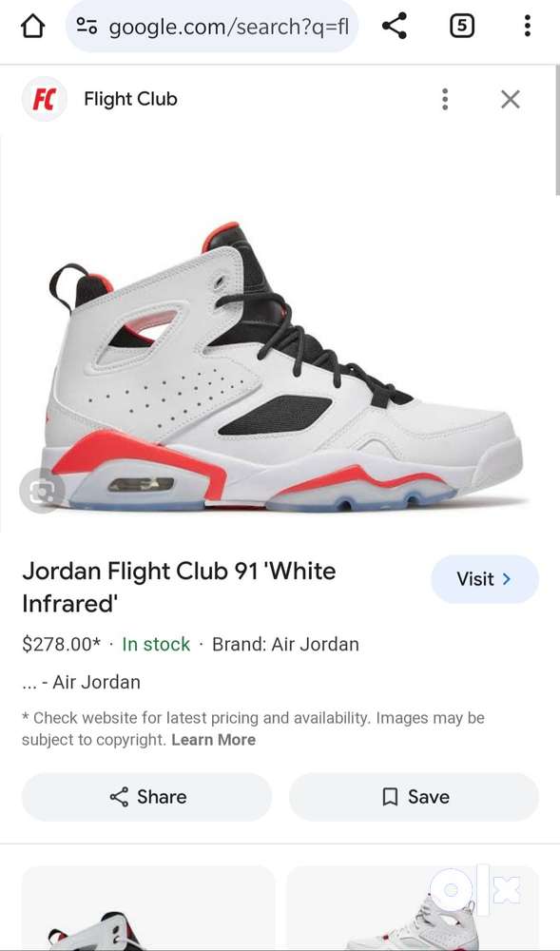
Task: Open the Jordan Flight Club 91 title
Action: 179,587
